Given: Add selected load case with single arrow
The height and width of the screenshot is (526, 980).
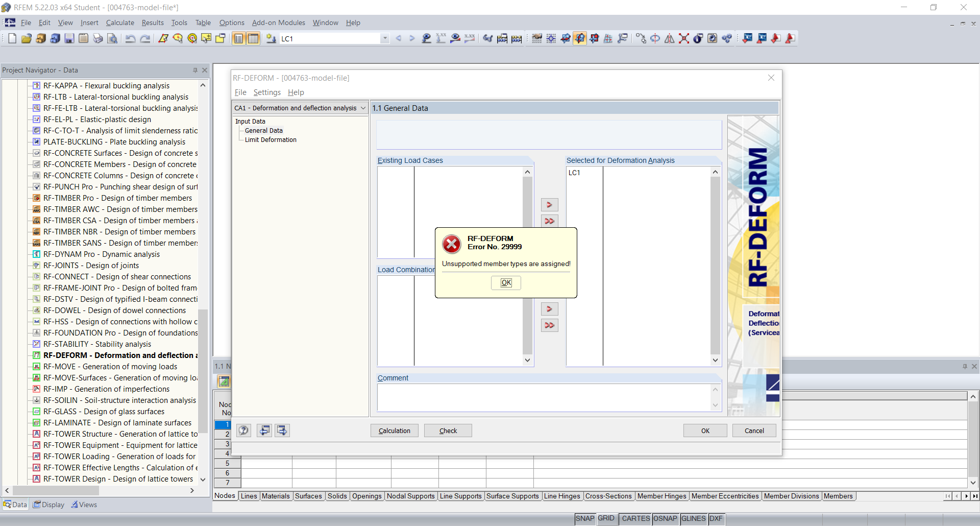Looking at the screenshot, I should pyautogui.click(x=550, y=205).
